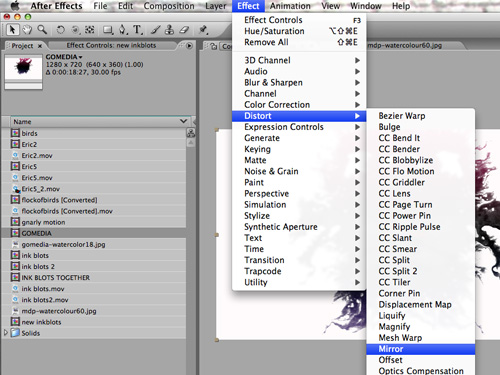Viewport: 500px width, 375px height.
Task: Click the Apple menu logo
Action: pos(15,6)
